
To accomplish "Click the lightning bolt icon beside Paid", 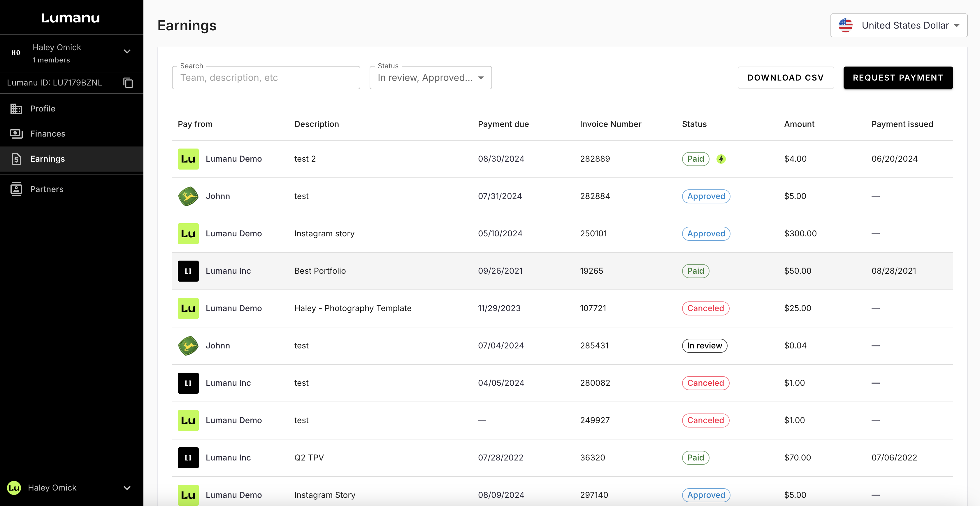I will click(x=721, y=159).
